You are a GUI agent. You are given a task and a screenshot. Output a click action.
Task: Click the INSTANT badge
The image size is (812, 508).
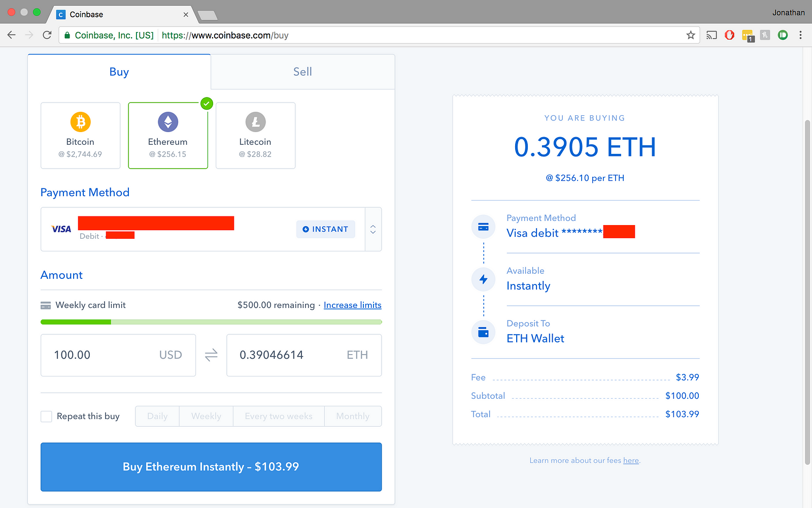(x=325, y=229)
